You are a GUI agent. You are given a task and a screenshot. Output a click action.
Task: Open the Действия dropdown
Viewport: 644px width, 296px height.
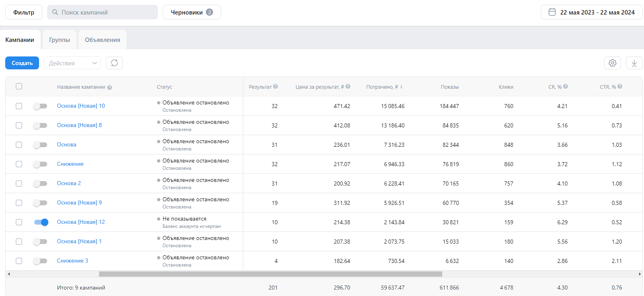(x=72, y=63)
